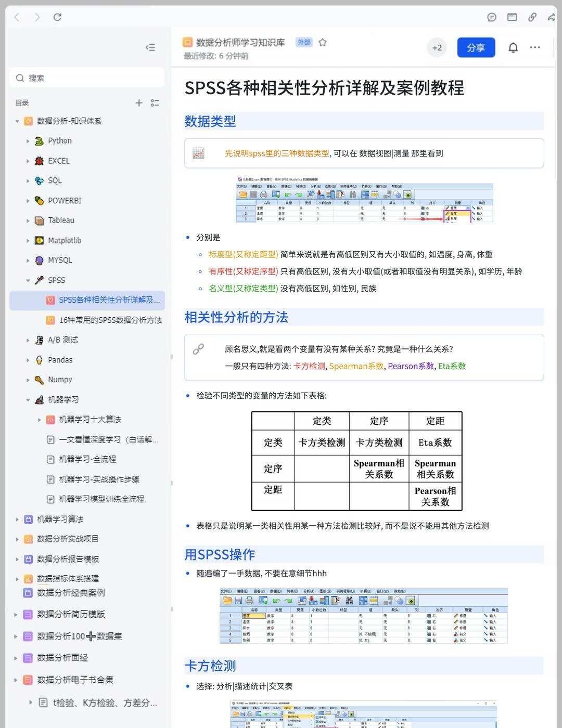Select the SPSS各种相关性分析详解 page
562x728 pixels.
pyautogui.click(x=87, y=300)
